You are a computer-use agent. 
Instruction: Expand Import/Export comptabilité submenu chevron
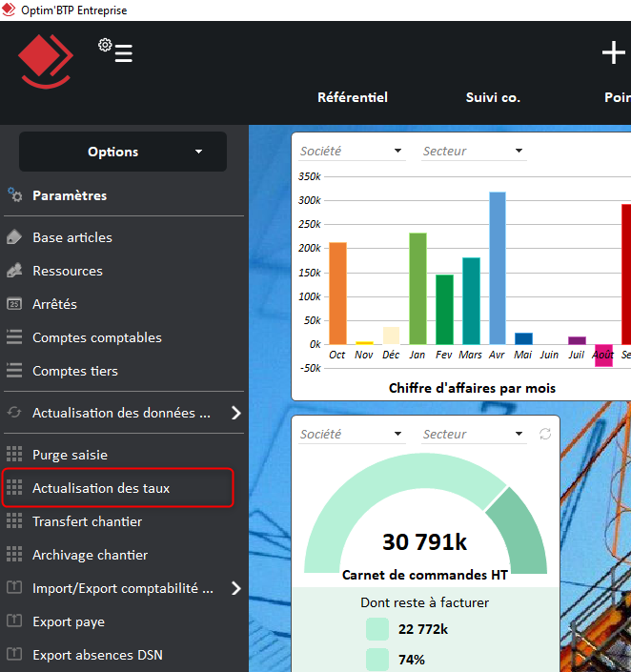click(x=235, y=588)
